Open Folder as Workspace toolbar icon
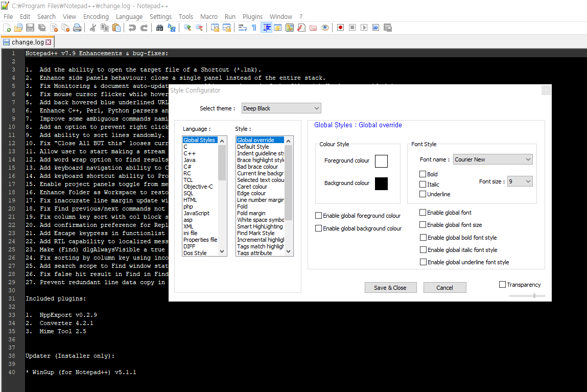The width and height of the screenshot is (587, 392). point(313,28)
